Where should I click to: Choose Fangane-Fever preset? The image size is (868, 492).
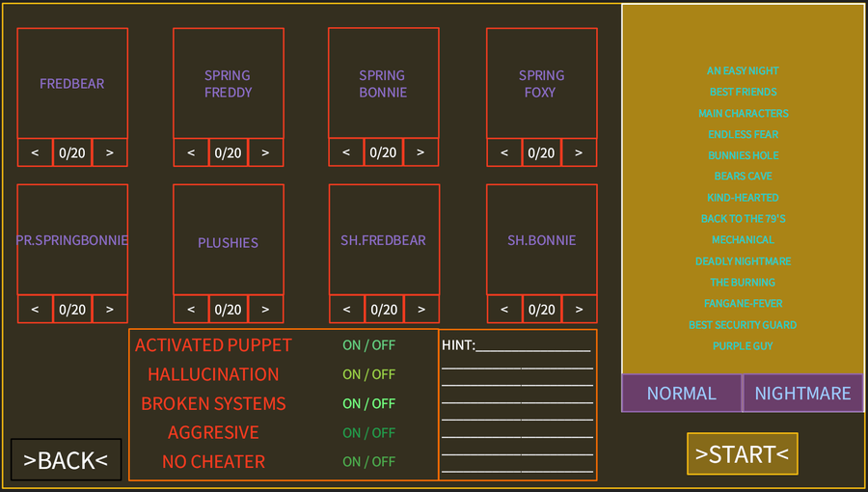pos(743,303)
